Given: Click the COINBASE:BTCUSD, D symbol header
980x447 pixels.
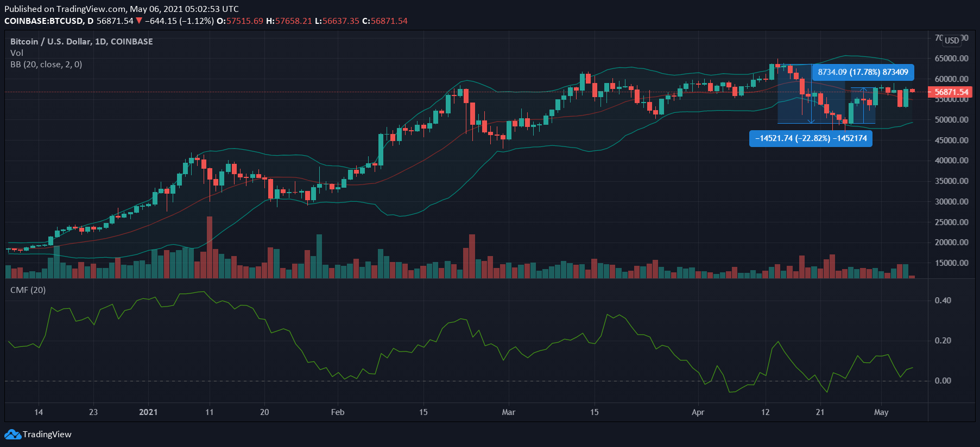Looking at the screenshot, I should tap(49, 21).
